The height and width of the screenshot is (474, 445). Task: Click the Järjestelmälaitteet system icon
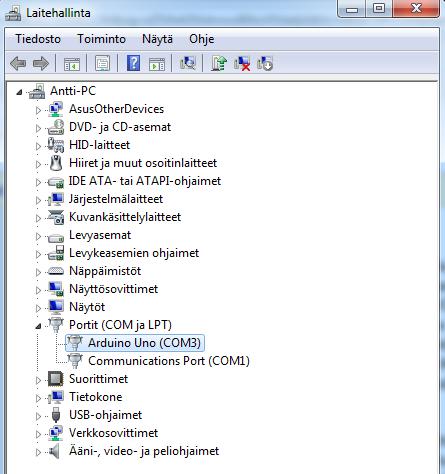coord(56,199)
